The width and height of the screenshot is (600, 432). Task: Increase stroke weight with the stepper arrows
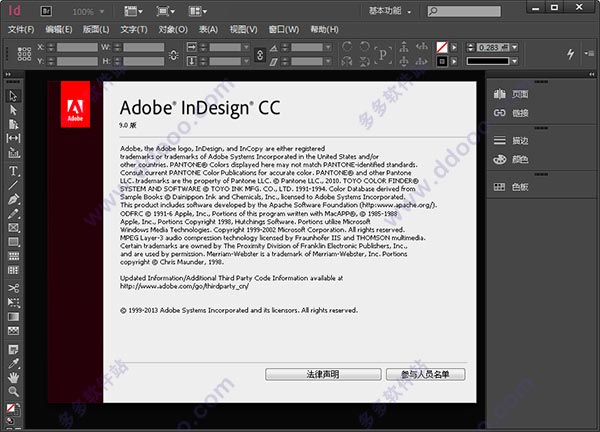click(x=471, y=45)
